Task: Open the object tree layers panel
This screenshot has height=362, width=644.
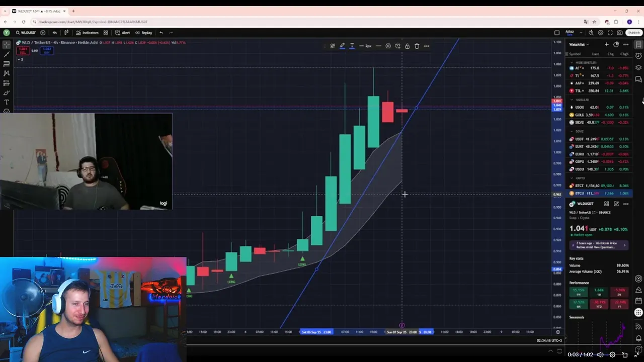Action: pyautogui.click(x=638, y=67)
